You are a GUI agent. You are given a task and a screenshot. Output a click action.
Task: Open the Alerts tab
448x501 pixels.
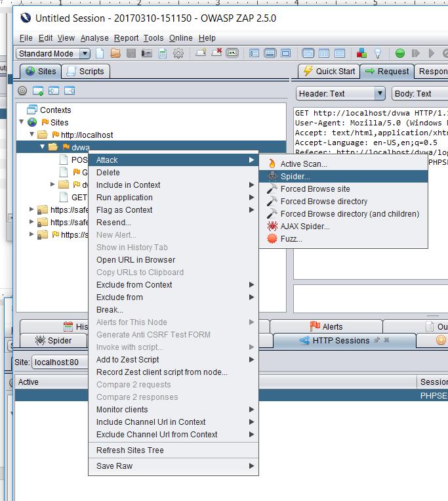pos(326,326)
